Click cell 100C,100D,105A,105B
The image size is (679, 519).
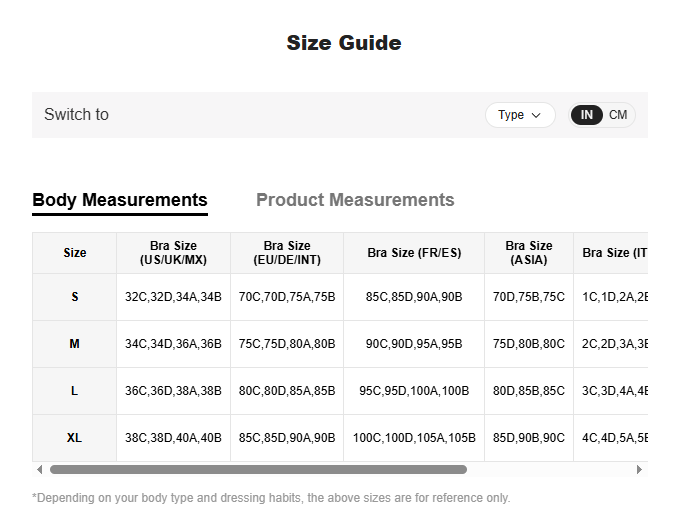click(414, 438)
